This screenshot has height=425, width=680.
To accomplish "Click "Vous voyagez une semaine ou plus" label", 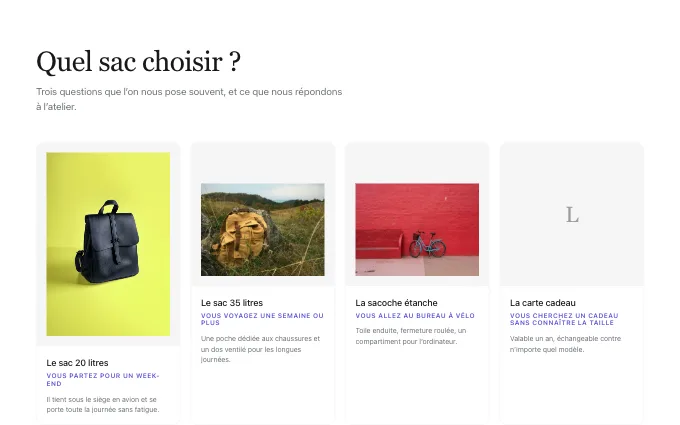I will tap(262, 319).
